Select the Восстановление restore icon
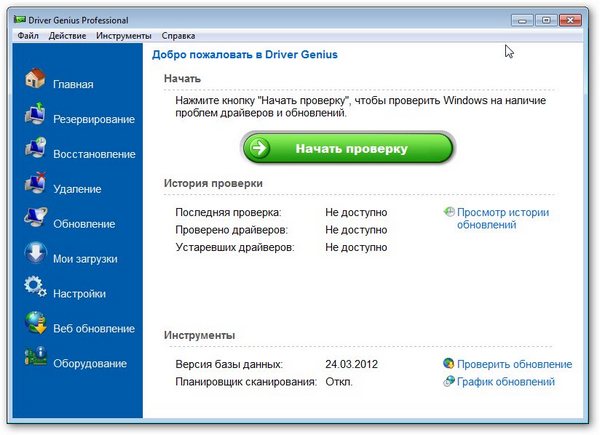The height and width of the screenshot is (435, 600). [34, 150]
